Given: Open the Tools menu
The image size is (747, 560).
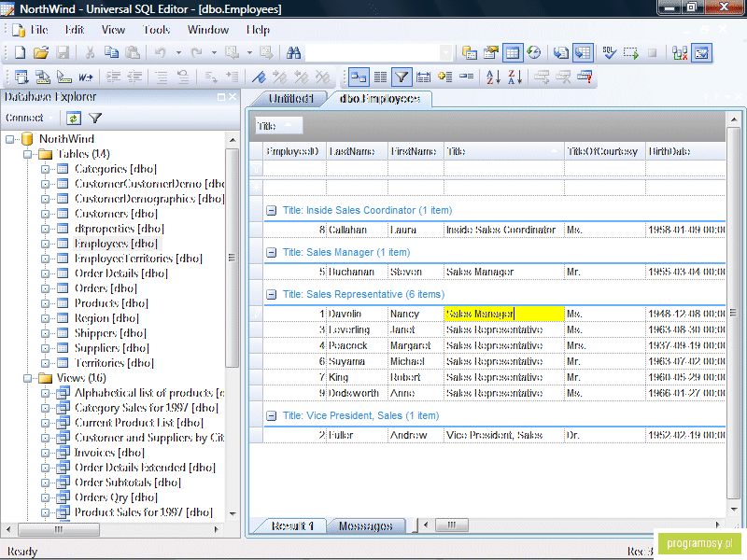Looking at the screenshot, I should coord(157,30).
